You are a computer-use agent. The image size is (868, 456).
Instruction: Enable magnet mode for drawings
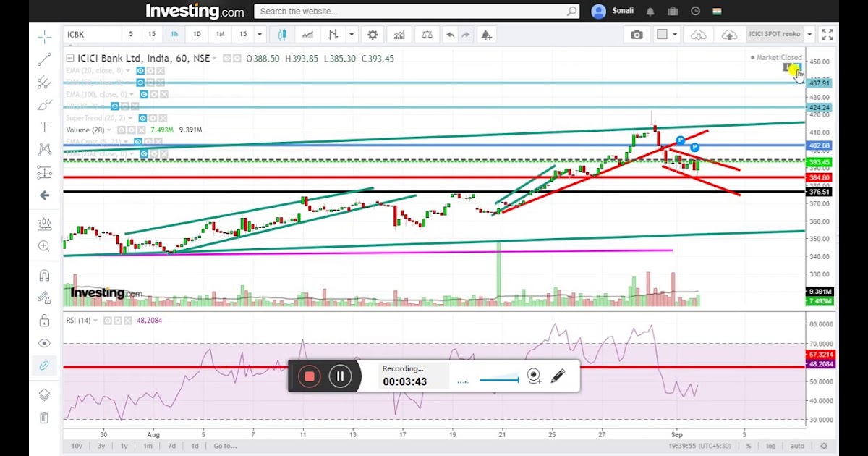point(44,275)
